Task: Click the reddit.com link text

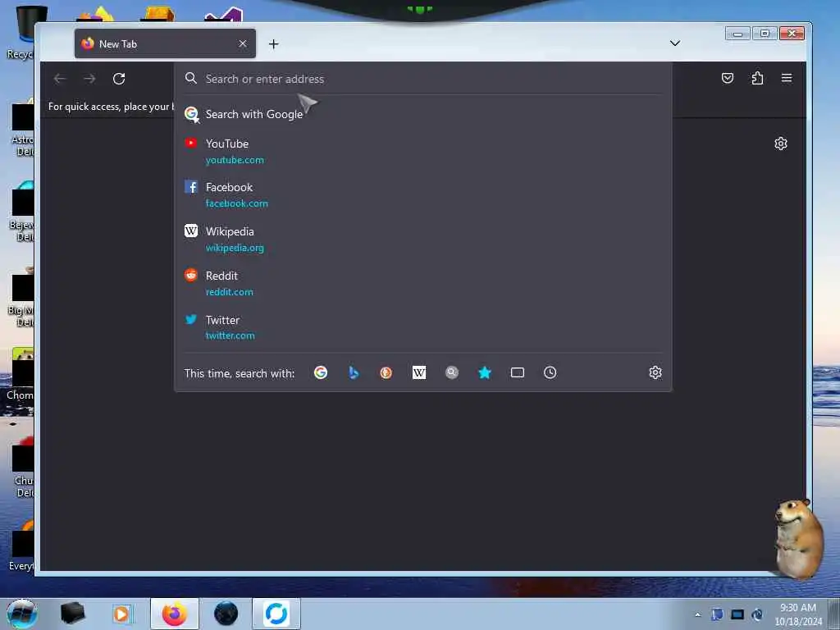Action: point(230,292)
